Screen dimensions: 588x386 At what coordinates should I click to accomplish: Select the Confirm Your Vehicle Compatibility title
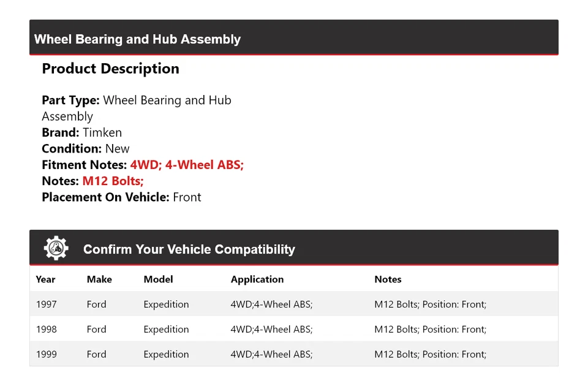(x=189, y=249)
